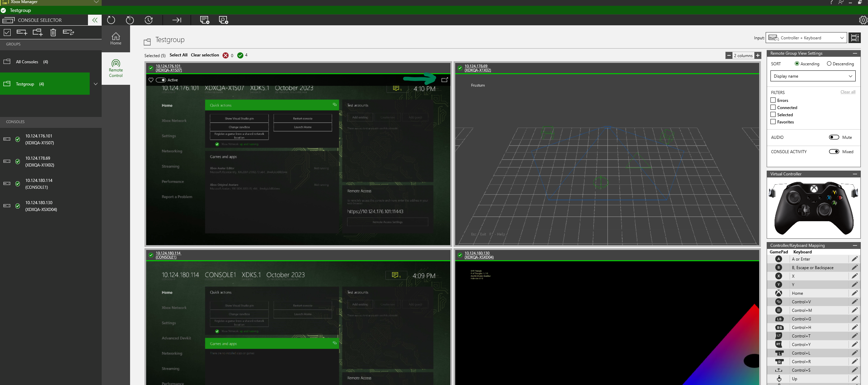Go to Home in side navigation

[x=116, y=39]
